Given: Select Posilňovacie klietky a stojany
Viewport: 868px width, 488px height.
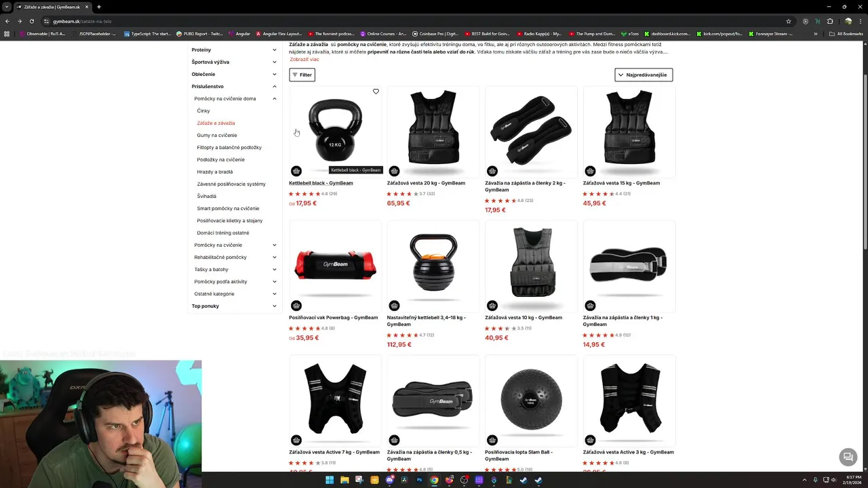Looking at the screenshot, I should tap(230, 220).
